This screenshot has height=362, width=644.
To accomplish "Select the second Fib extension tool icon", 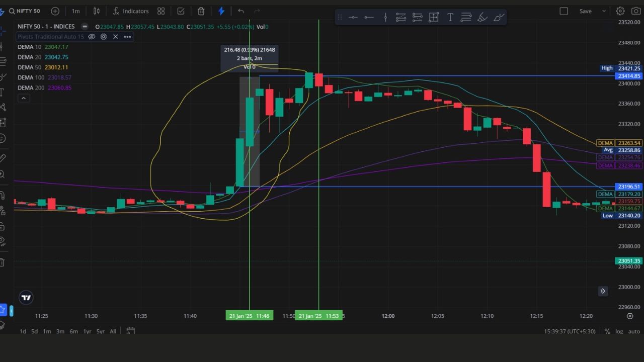I will 417,18.
